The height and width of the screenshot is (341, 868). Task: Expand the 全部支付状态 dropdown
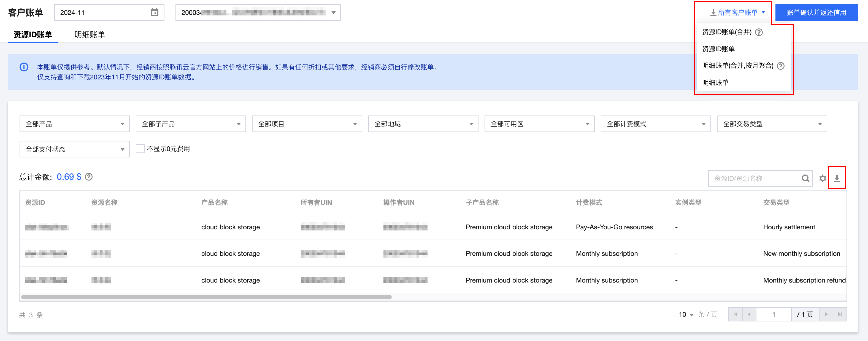coord(74,149)
